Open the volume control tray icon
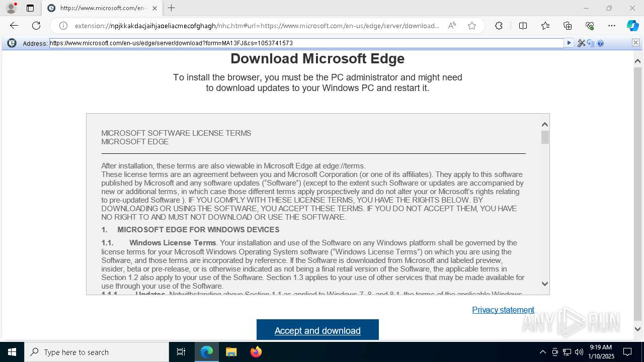644x362 pixels. pos(579,352)
